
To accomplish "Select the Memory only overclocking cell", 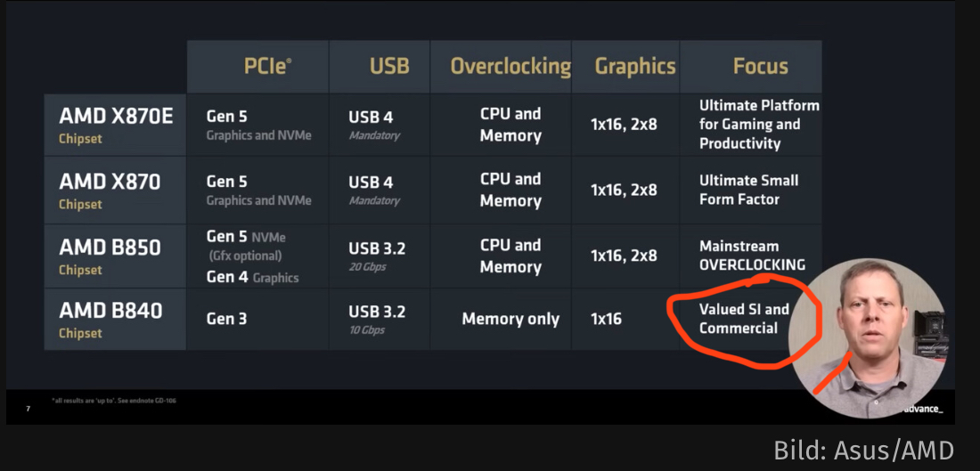I will pyautogui.click(x=510, y=319).
